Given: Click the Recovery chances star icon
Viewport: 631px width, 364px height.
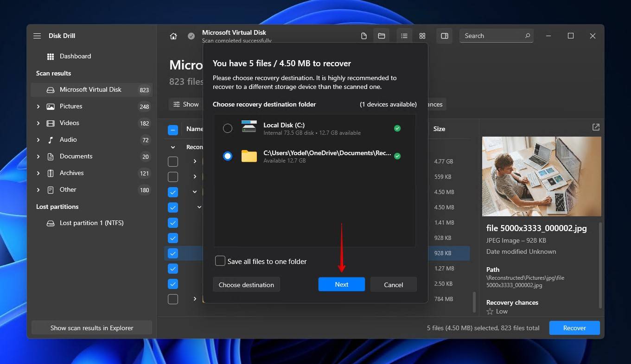Looking at the screenshot, I should pos(490,312).
